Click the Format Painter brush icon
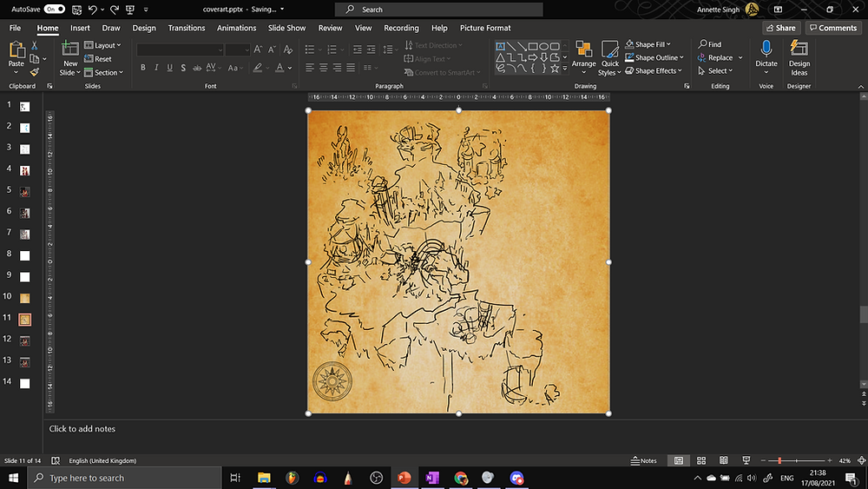The image size is (868, 489). [35, 72]
